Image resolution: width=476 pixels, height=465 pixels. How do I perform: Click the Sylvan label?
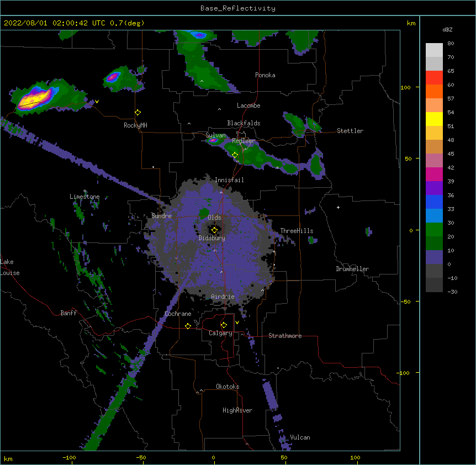tap(215, 135)
